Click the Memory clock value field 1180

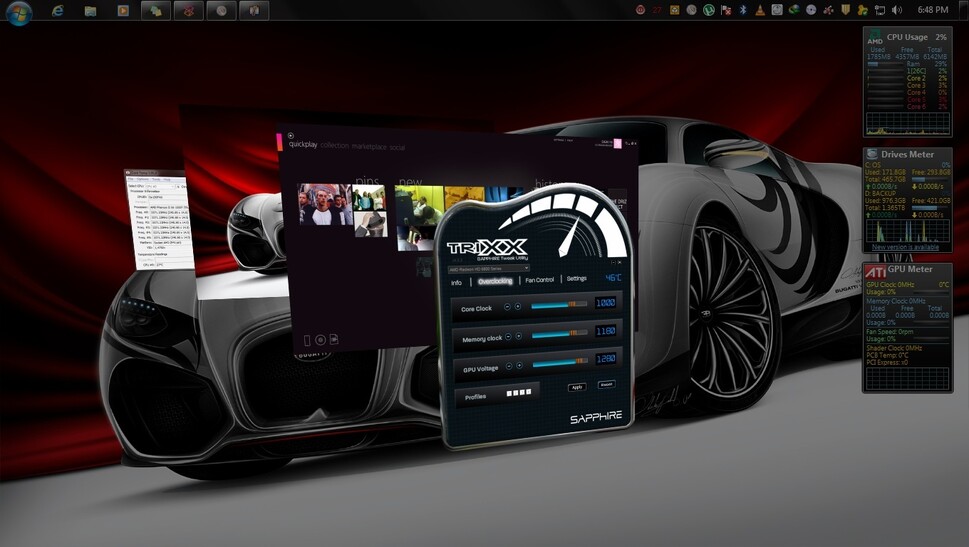coord(606,331)
